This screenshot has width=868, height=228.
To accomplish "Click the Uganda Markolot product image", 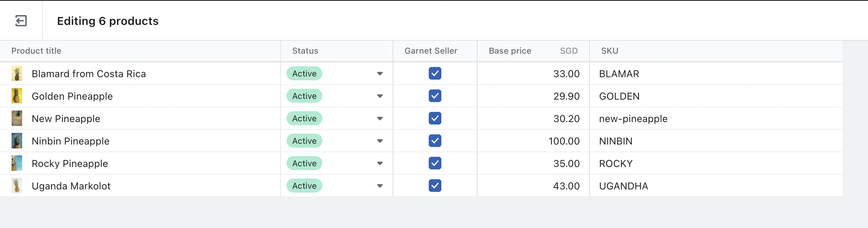I will click(x=17, y=186).
